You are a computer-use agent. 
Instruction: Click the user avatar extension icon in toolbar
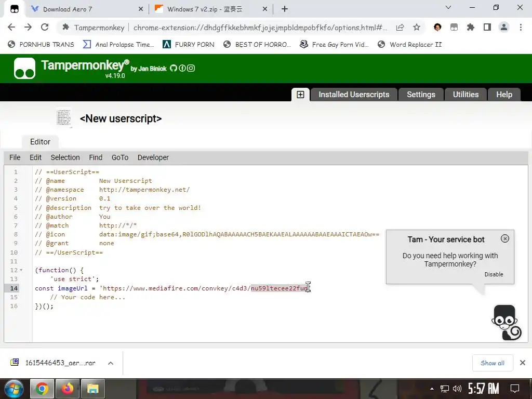(437, 28)
